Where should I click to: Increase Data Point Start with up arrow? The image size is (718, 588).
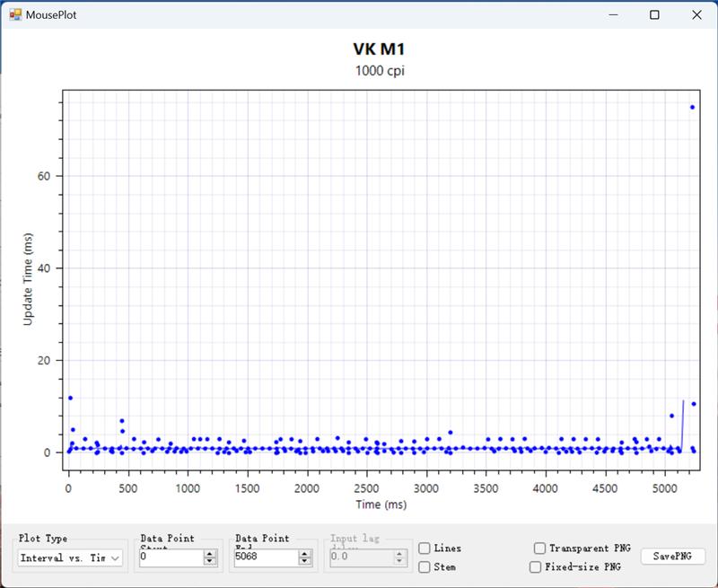point(210,554)
